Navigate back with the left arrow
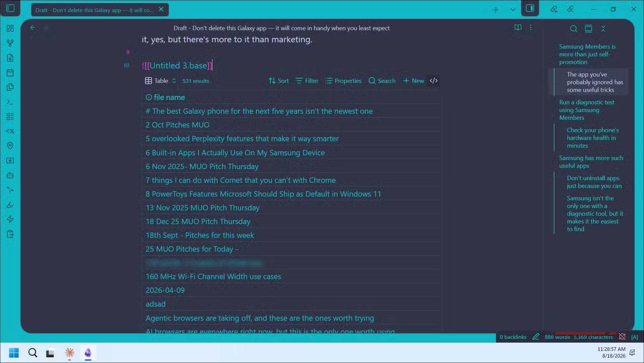 point(33,28)
